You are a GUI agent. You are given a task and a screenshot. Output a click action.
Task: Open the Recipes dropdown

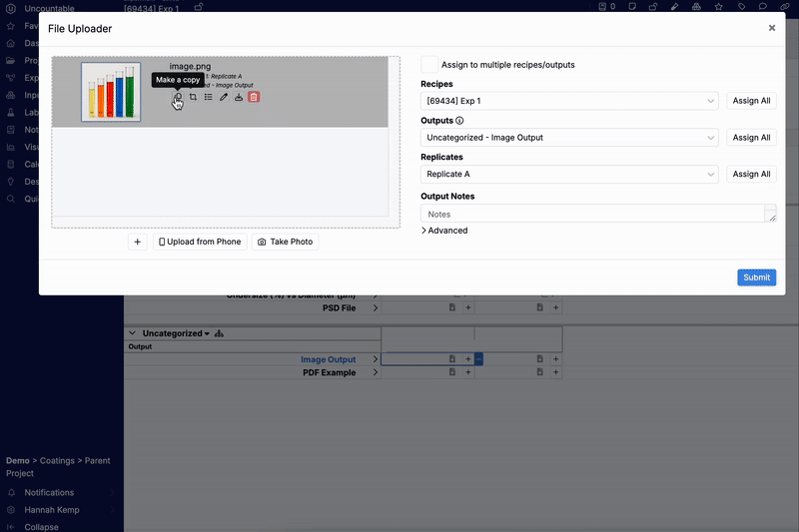coord(569,101)
